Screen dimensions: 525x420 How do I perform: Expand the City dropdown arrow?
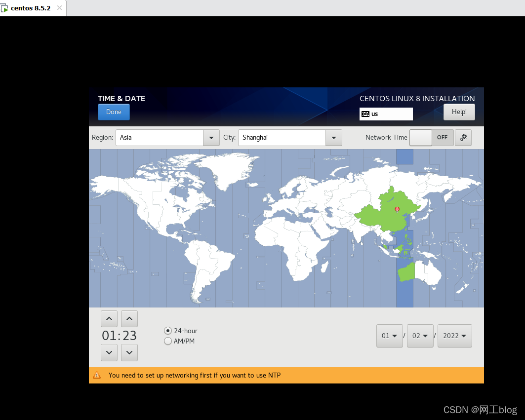[x=334, y=138]
